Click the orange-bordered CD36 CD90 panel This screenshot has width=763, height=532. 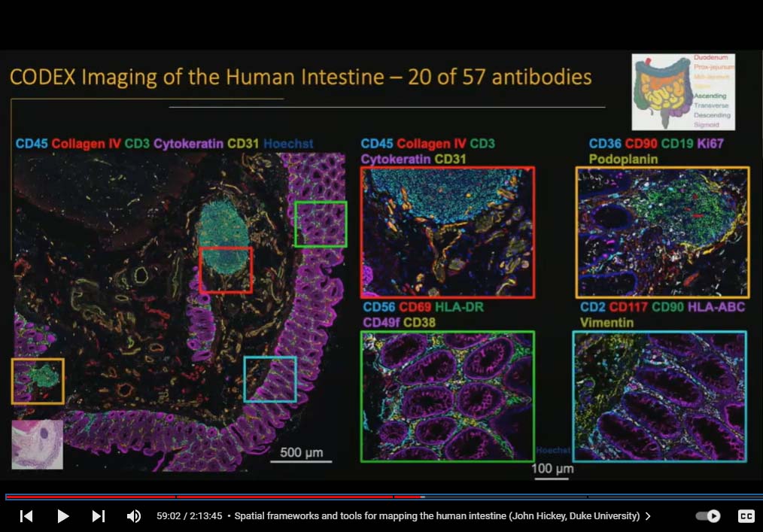(662, 233)
